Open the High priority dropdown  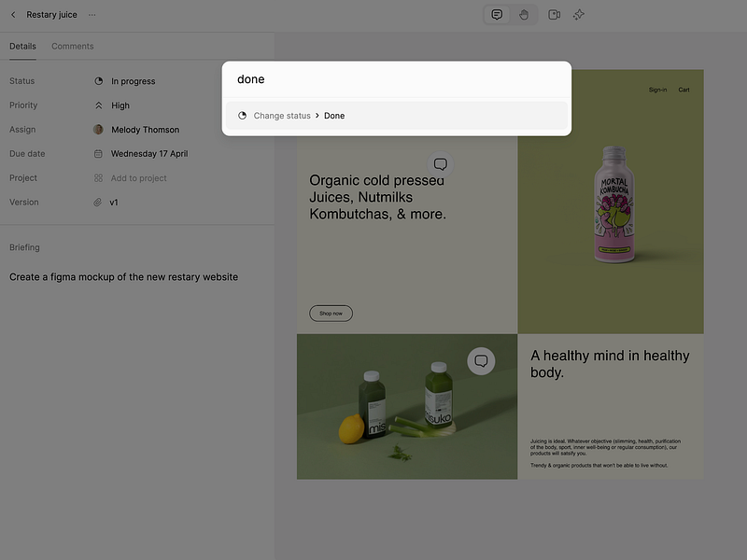(112, 105)
